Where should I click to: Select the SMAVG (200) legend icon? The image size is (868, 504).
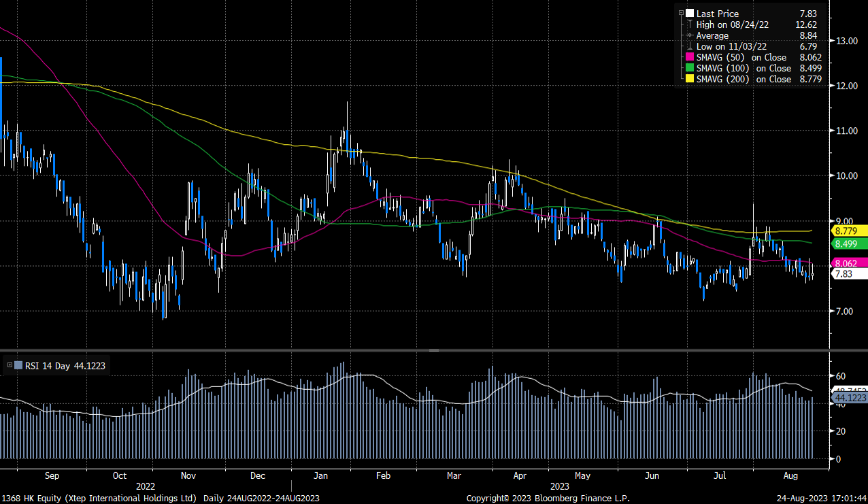[689, 78]
